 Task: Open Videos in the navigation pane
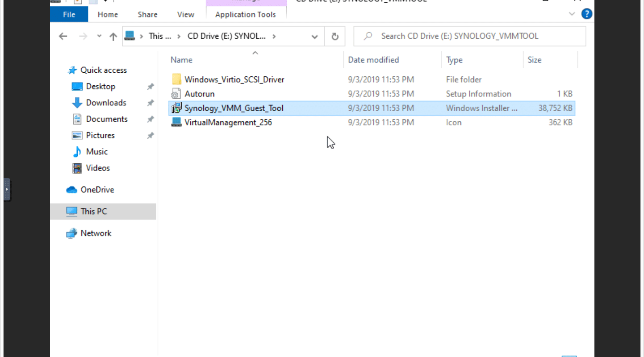98,168
